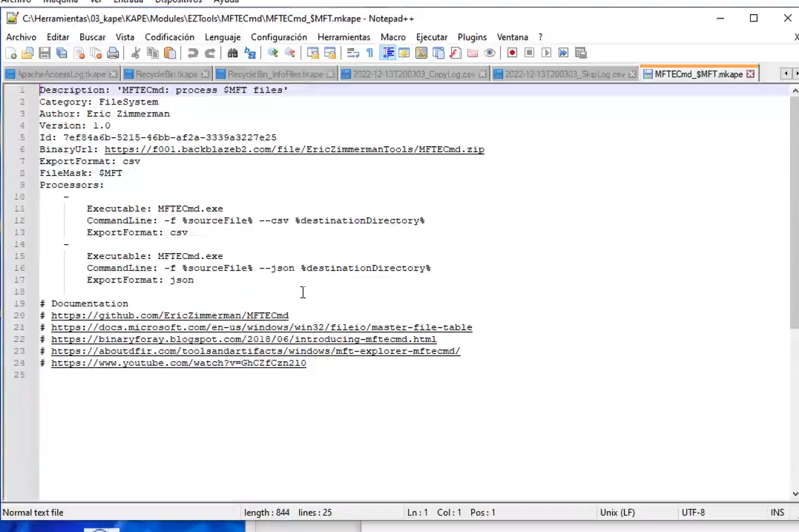799x532 pixels.
Task: Play the recorded macro
Action: [x=548, y=53]
